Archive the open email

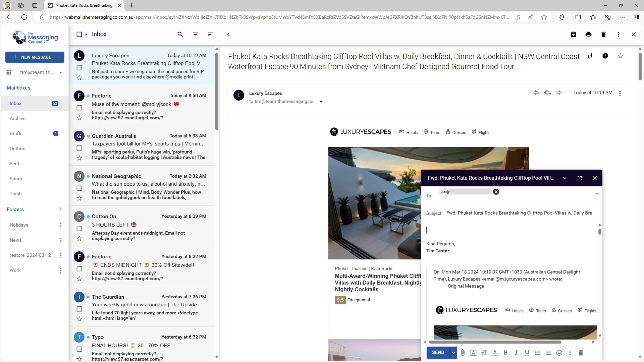click(573, 34)
